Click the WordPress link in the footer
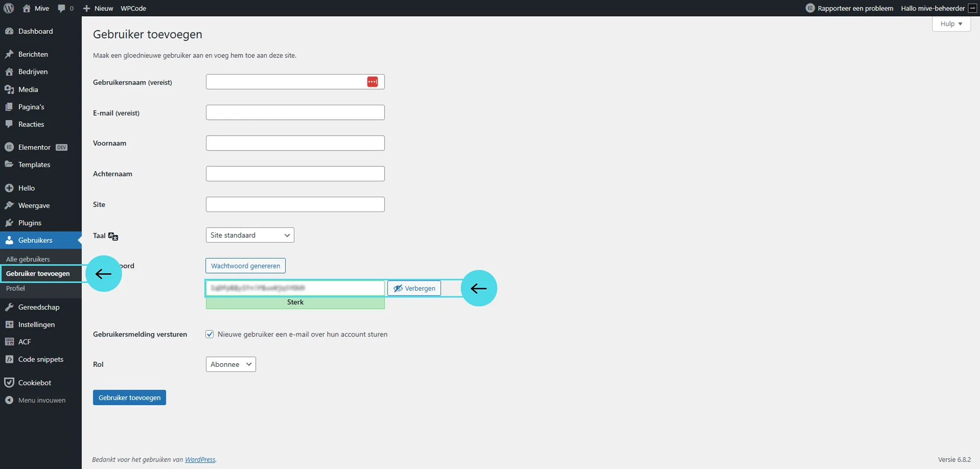Image resolution: width=980 pixels, height=469 pixels. pos(200,460)
